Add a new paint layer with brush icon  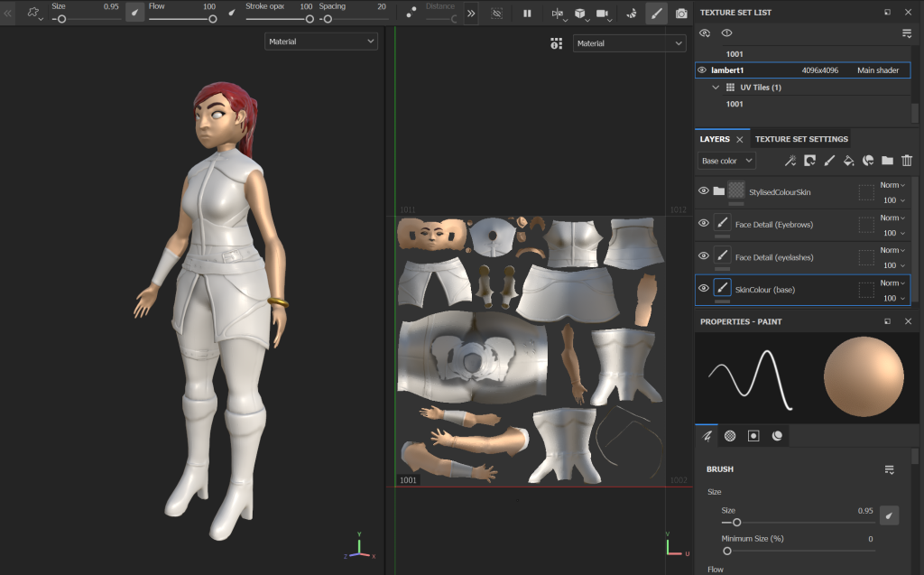click(x=828, y=161)
